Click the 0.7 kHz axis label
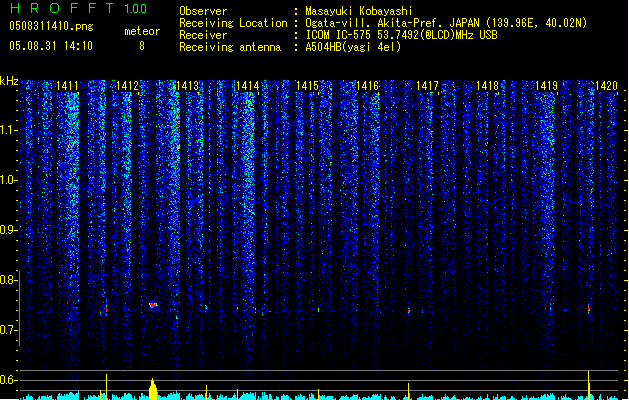Image resolution: width=629 pixels, height=400 pixels. [8, 330]
